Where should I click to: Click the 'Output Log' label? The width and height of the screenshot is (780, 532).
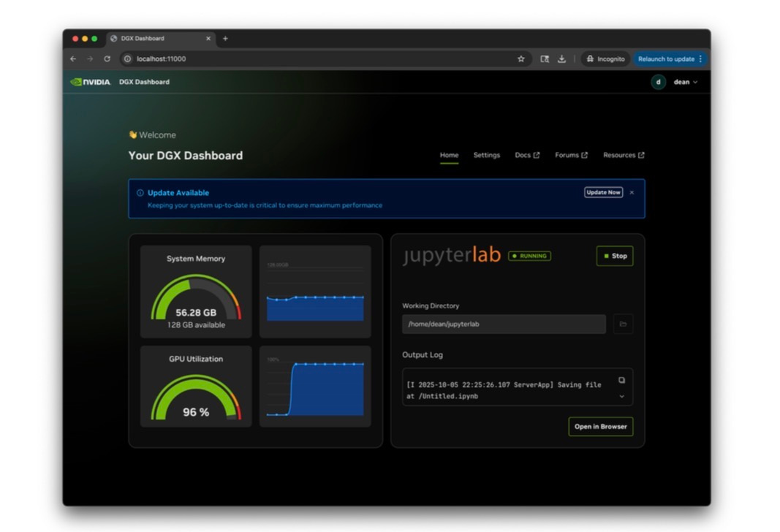[423, 354]
